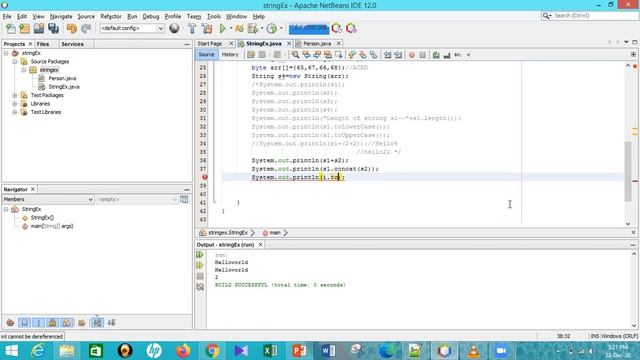Switch to the Files tab
This screenshot has width=640, height=360.
(43, 44)
